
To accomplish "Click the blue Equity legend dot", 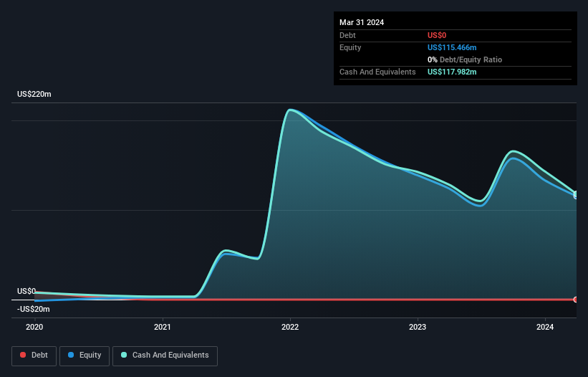I will 71,355.
